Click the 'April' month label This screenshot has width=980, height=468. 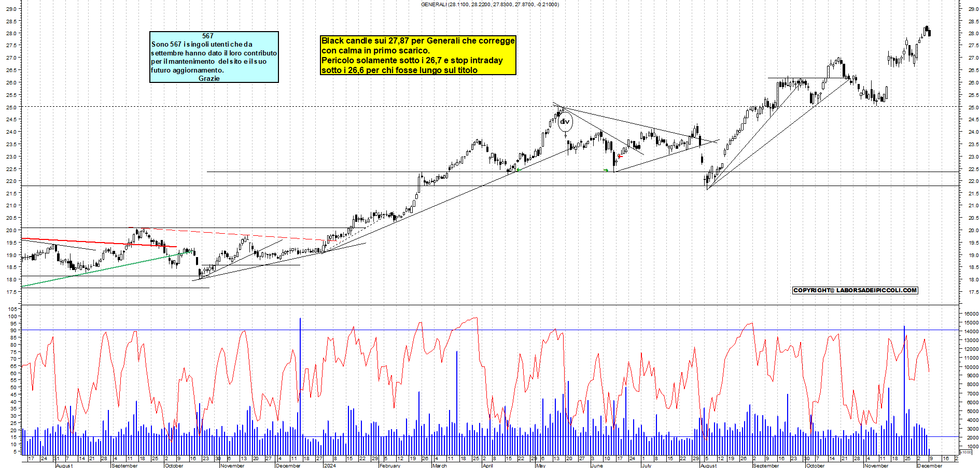pyautogui.click(x=488, y=465)
